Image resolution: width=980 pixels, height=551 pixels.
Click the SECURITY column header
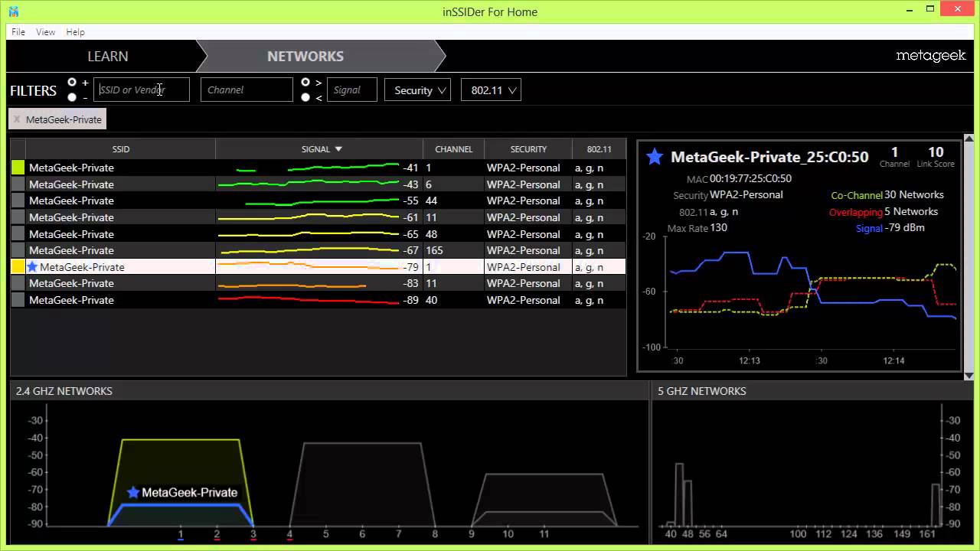528,149
